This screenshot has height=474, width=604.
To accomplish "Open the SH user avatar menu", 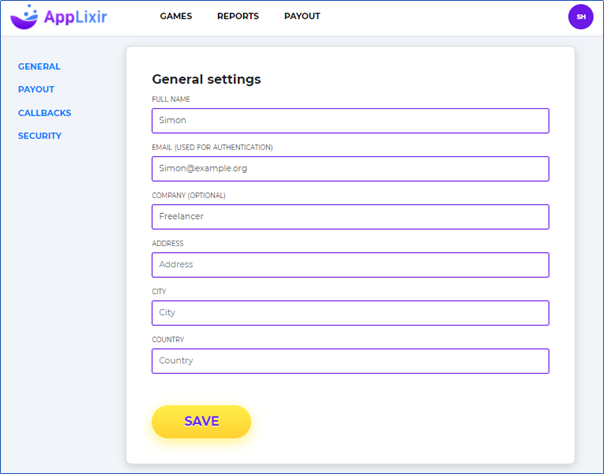I will tap(580, 17).
